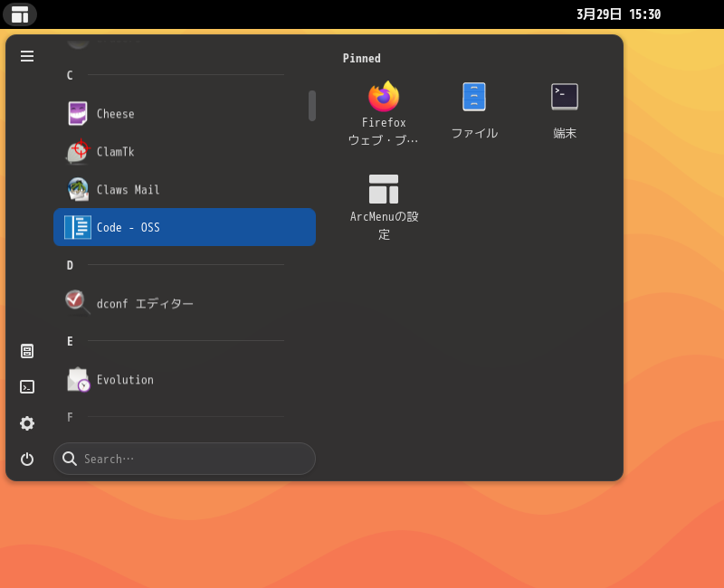Click the "E" alphabetical group header
The height and width of the screenshot is (588, 724).
[x=70, y=342]
